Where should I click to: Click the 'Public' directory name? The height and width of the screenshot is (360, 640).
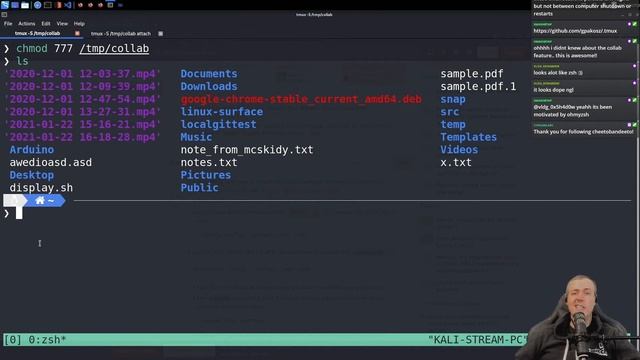tap(200, 188)
